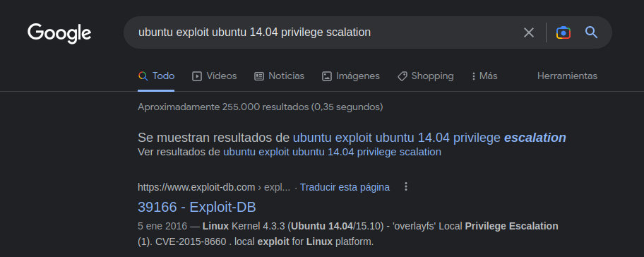Search instead for original 'scalation' query
This screenshot has width=644, height=257.
point(332,152)
